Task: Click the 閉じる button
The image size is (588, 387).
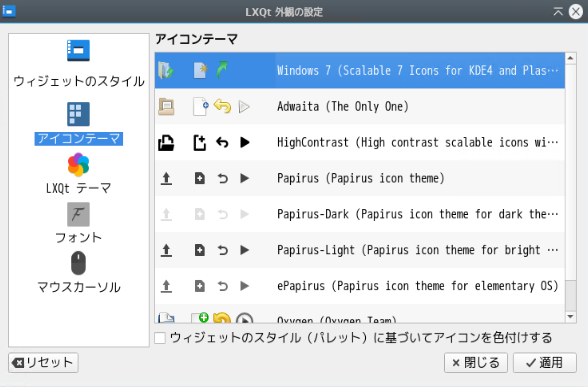Action: point(476,363)
